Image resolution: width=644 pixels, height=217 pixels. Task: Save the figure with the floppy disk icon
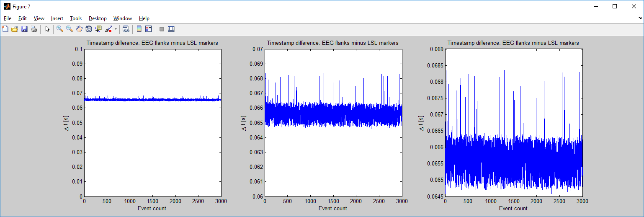tap(24, 29)
